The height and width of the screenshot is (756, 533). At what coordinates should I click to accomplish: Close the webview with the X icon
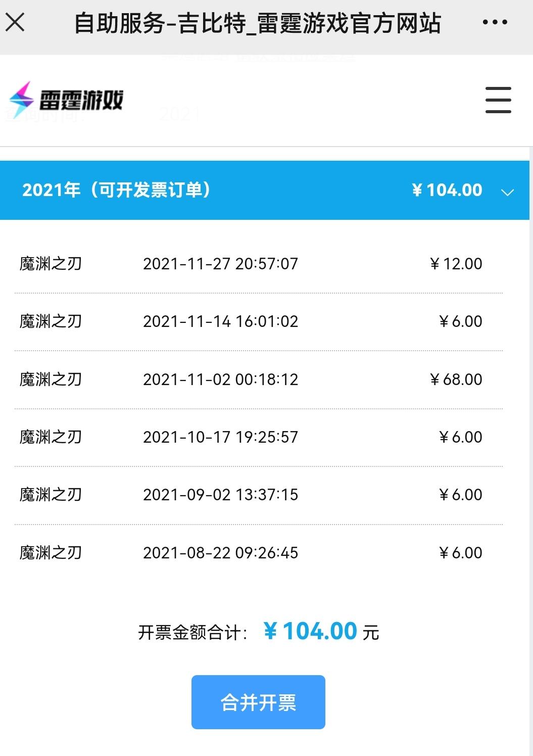click(x=15, y=22)
